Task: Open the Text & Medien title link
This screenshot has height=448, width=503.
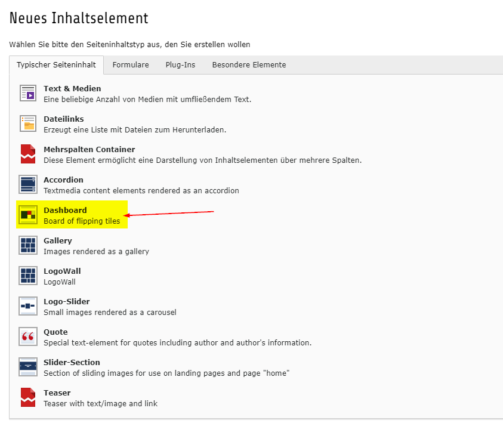Action: [72, 89]
